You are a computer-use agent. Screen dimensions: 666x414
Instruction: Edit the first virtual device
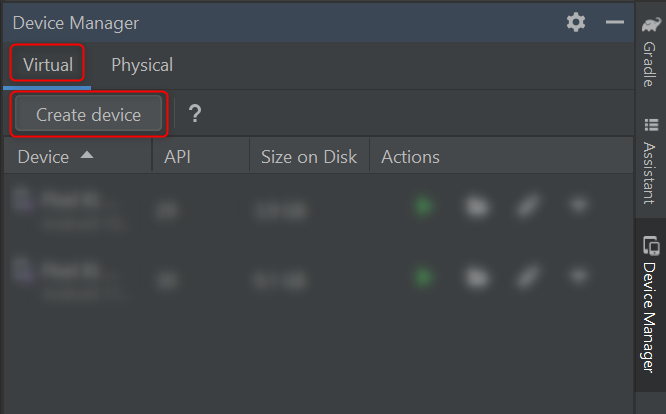coord(528,207)
